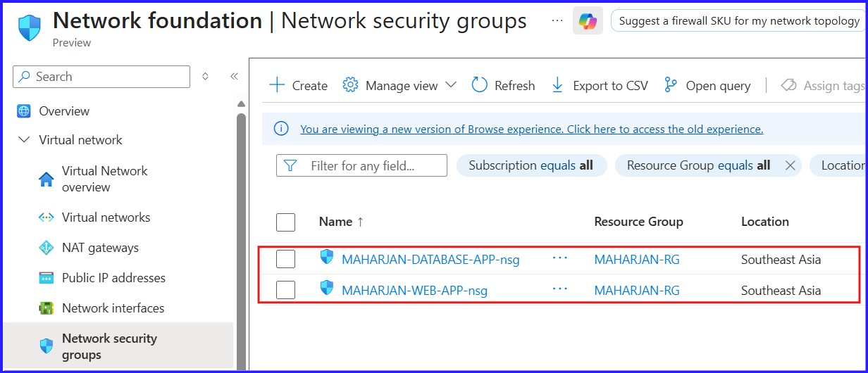Click Assign tags in toolbar
Image resolution: width=868 pixels, height=373 pixels.
tap(823, 86)
